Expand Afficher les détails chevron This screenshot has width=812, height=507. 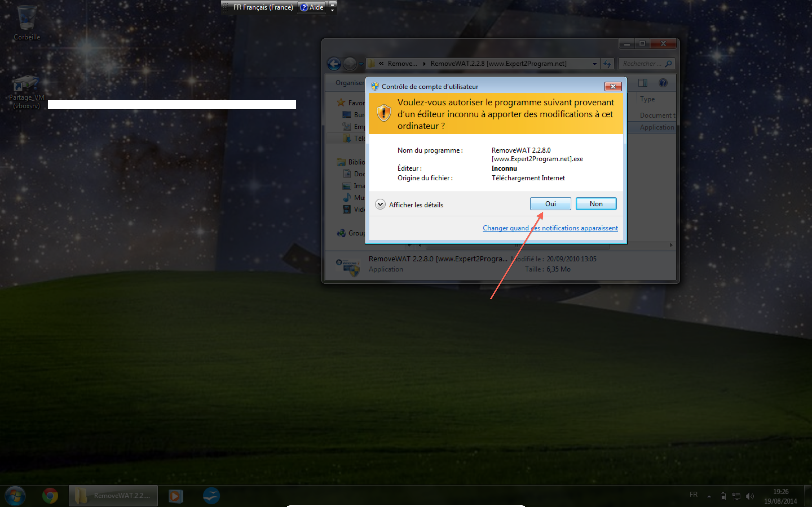(380, 204)
